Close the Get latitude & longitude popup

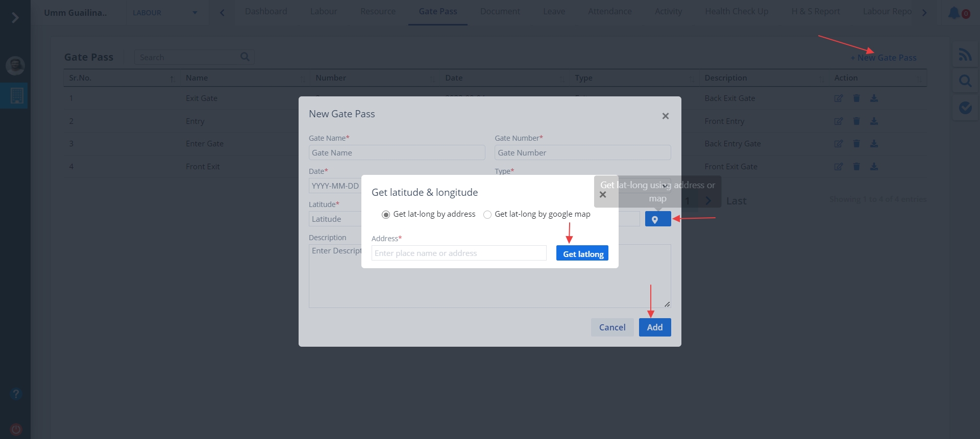(603, 195)
